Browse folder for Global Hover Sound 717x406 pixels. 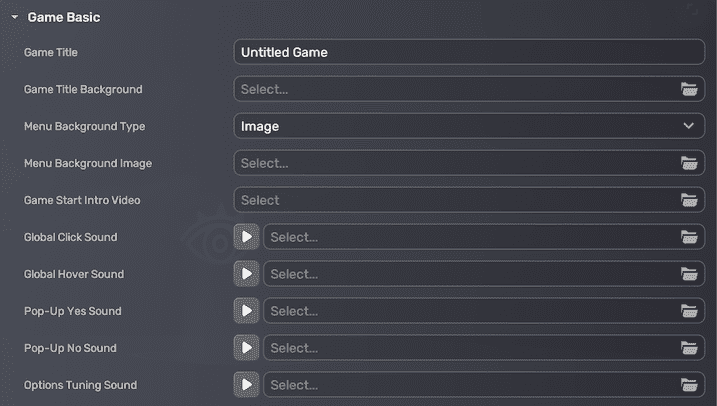coord(688,274)
